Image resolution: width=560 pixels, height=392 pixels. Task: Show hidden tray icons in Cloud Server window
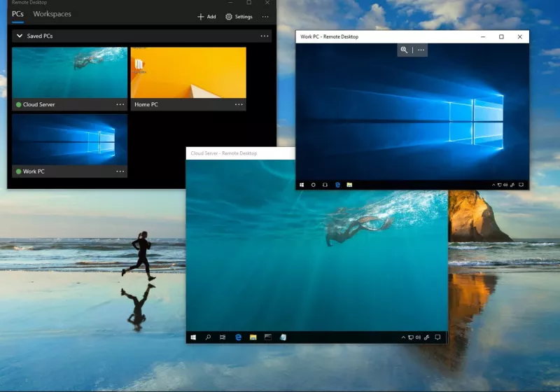[403, 337]
